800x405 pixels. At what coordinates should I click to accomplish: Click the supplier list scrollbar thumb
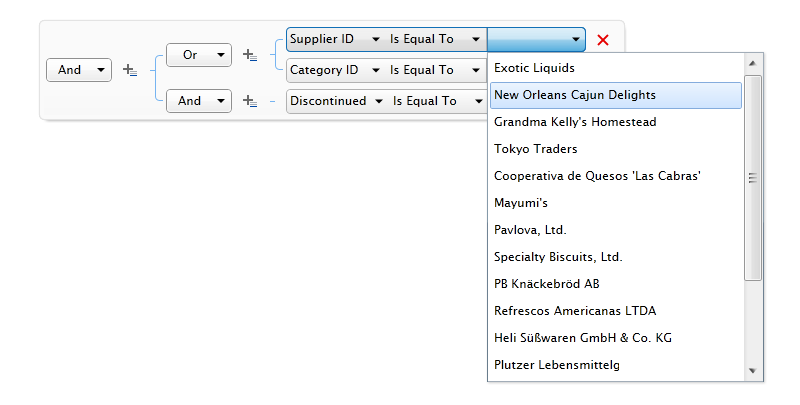click(x=753, y=178)
